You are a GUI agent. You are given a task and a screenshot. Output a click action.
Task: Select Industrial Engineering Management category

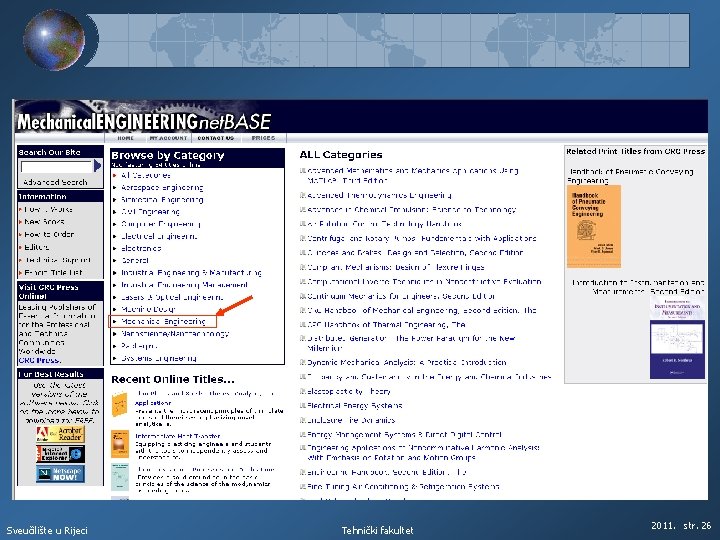(184, 285)
